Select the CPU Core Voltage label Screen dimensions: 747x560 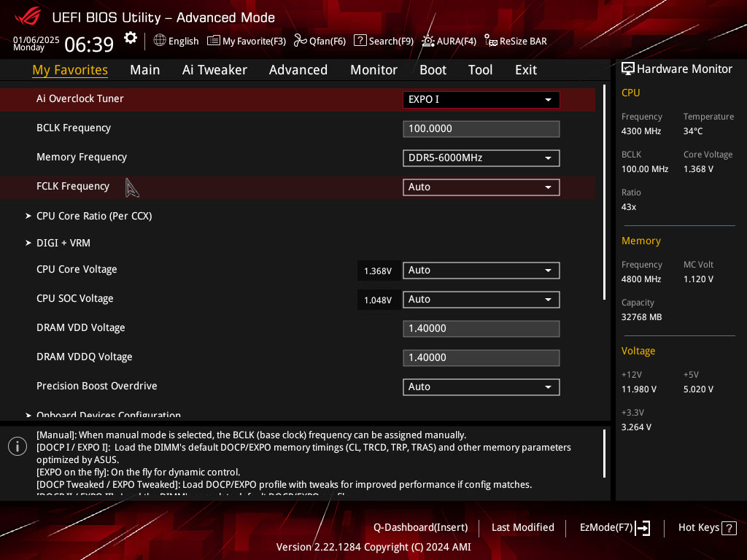[x=77, y=269]
